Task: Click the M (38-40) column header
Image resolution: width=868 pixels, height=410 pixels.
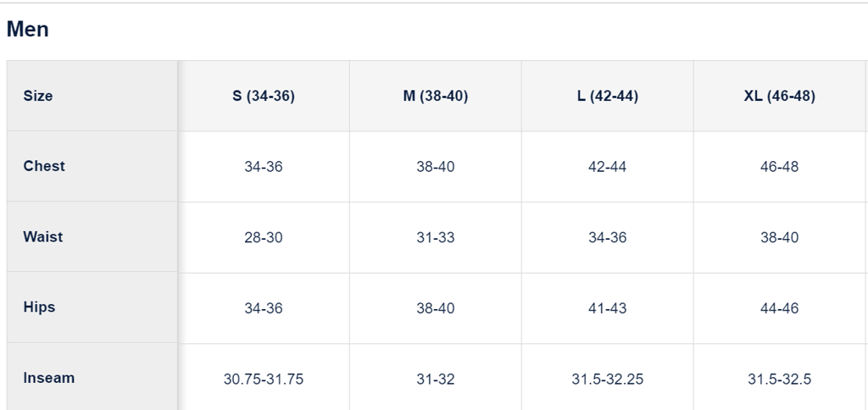Action: click(436, 96)
